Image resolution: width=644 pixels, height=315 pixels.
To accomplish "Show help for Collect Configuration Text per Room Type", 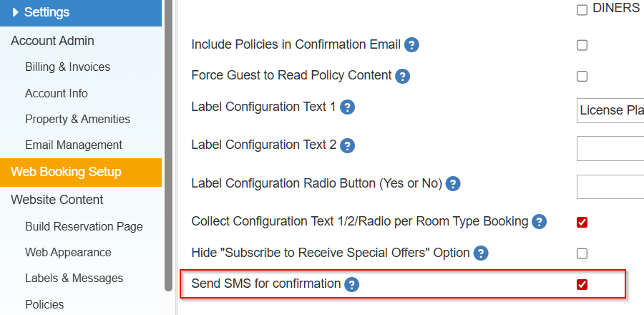I will tap(540, 222).
